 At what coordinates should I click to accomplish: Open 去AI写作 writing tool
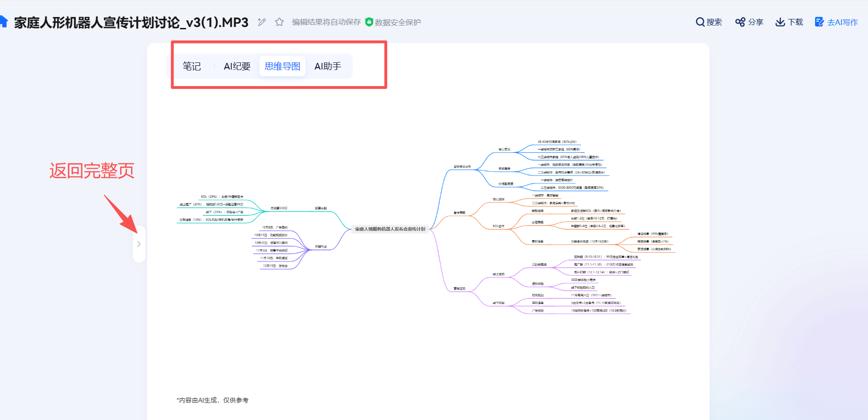(836, 22)
